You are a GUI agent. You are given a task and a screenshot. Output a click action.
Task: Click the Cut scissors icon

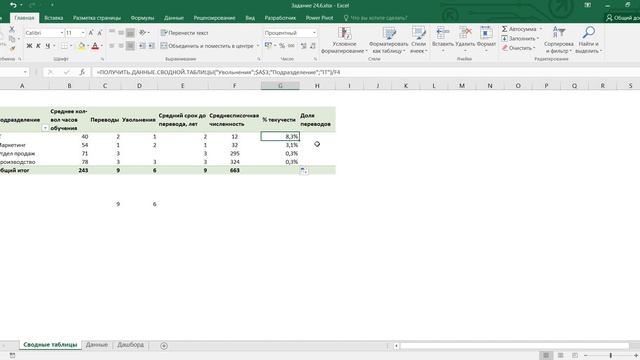pyautogui.click(x=12, y=29)
